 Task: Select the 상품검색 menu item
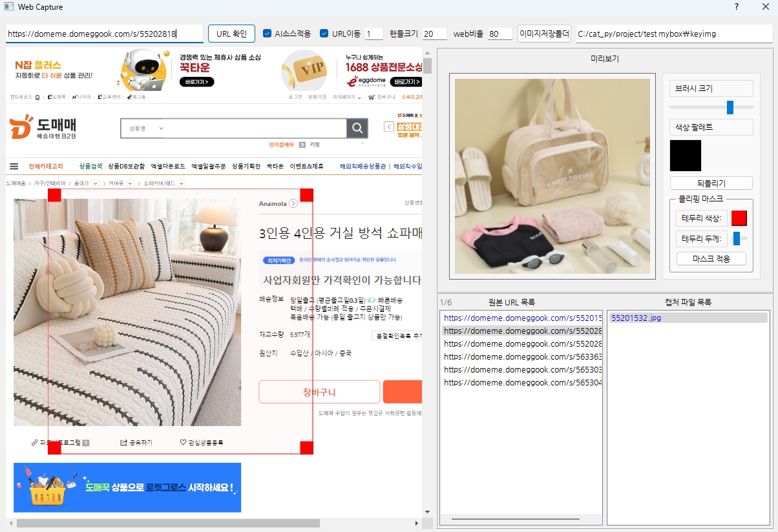(91, 165)
